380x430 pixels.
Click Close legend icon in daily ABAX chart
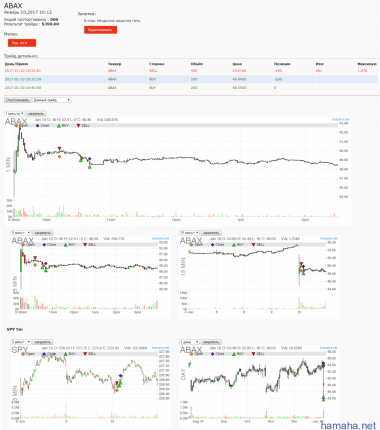point(212,354)
